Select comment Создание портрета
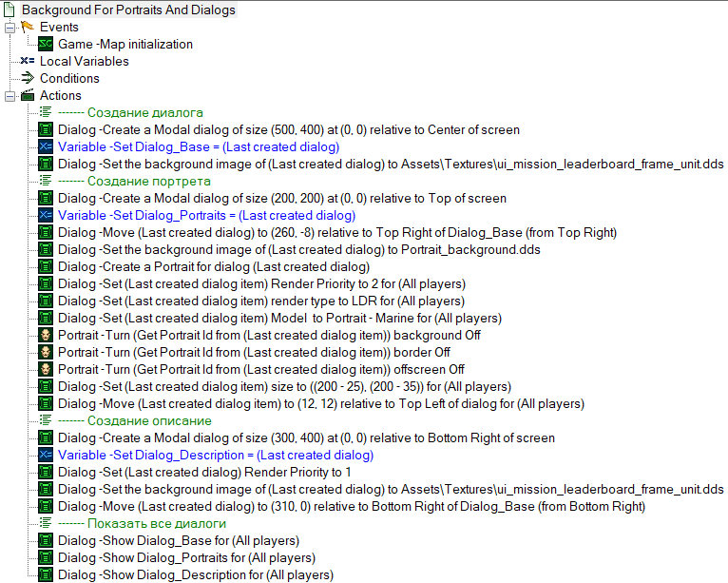The image size is (728, 583). pos(134,181)
